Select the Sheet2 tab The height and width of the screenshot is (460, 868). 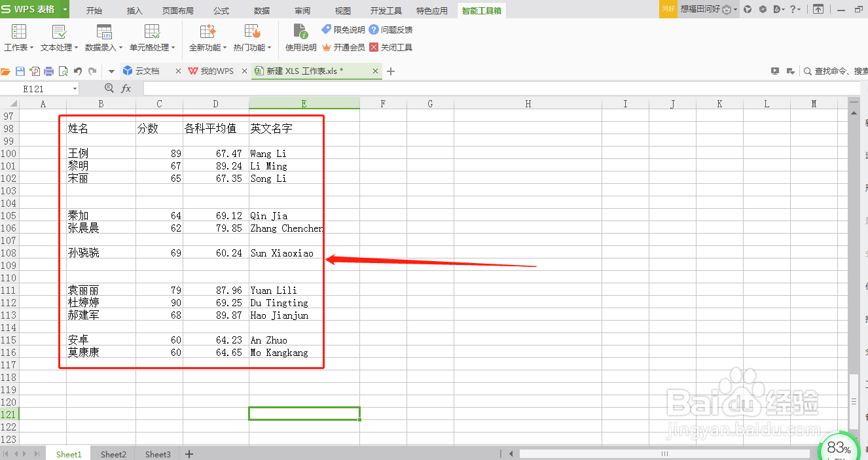pos(113,454)
